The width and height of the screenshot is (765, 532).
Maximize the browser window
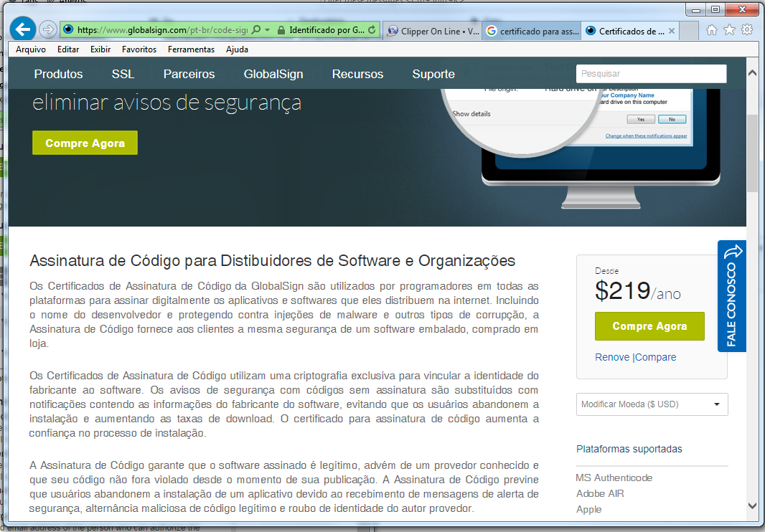[715, 9]
